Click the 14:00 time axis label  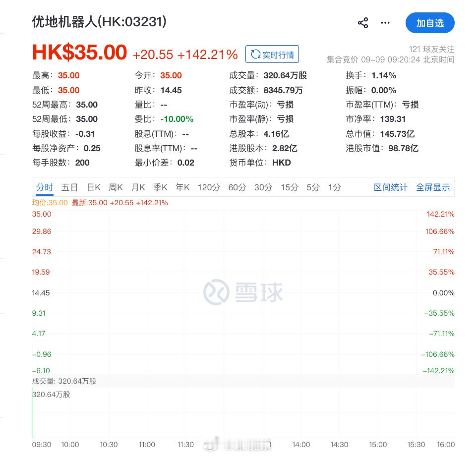tap(301, 445)
